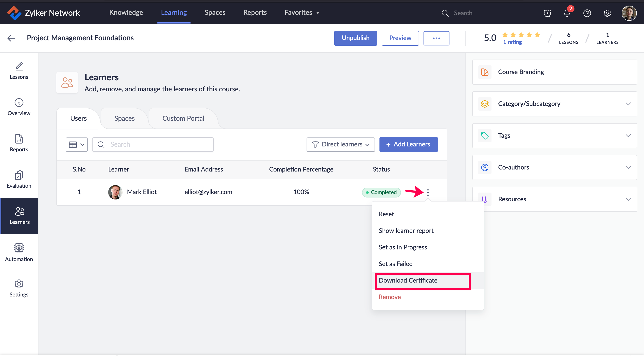
Task: Select Download Certificate from the menu
Action: [x=408, y=280]
